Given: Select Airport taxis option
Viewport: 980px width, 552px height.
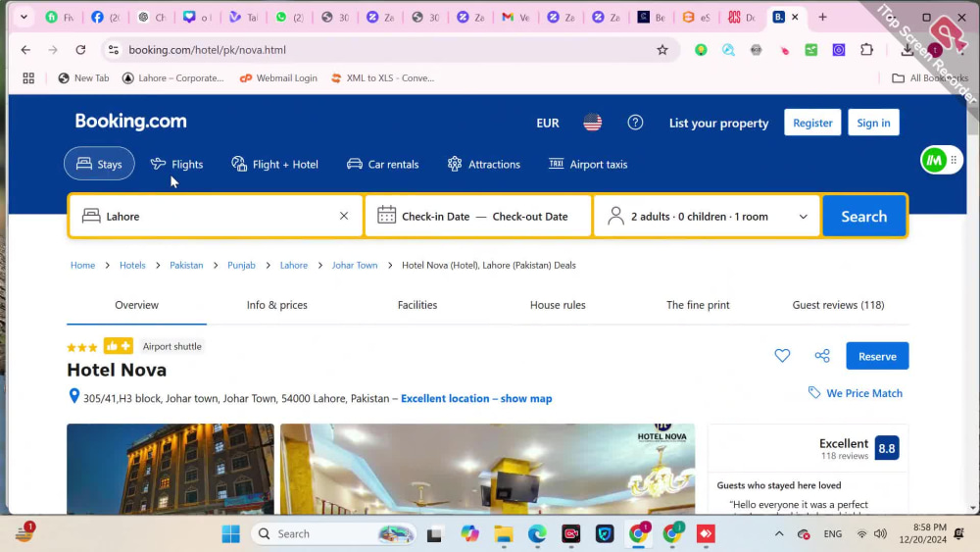Looking at the screenshot, I should (587, 164).
